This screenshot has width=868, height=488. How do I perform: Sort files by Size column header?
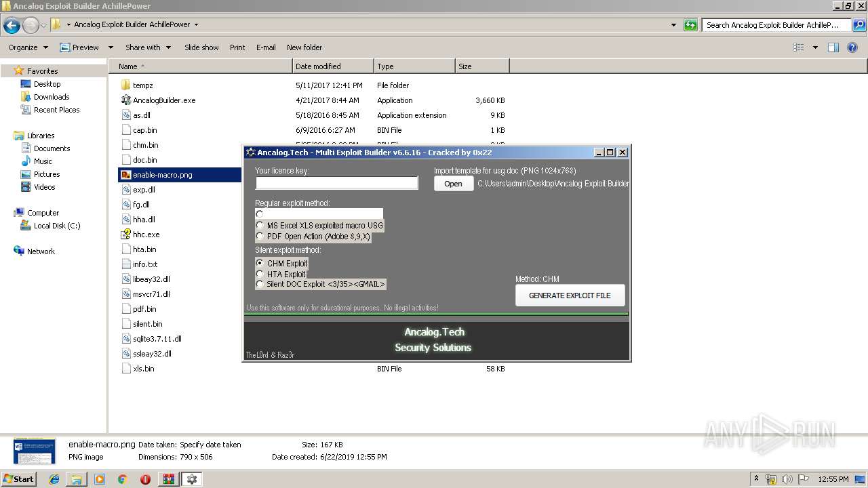[x=482, y=66]
